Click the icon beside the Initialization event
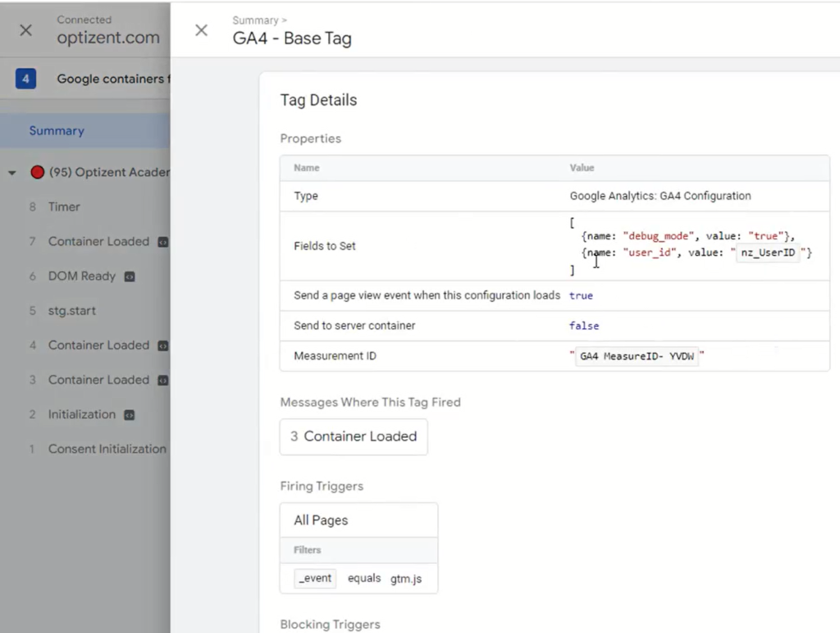840x633 pixels. pos(130,415)
